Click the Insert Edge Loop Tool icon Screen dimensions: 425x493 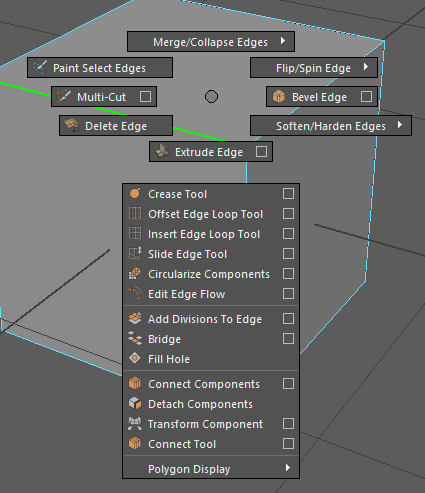(x=135, y=233)
